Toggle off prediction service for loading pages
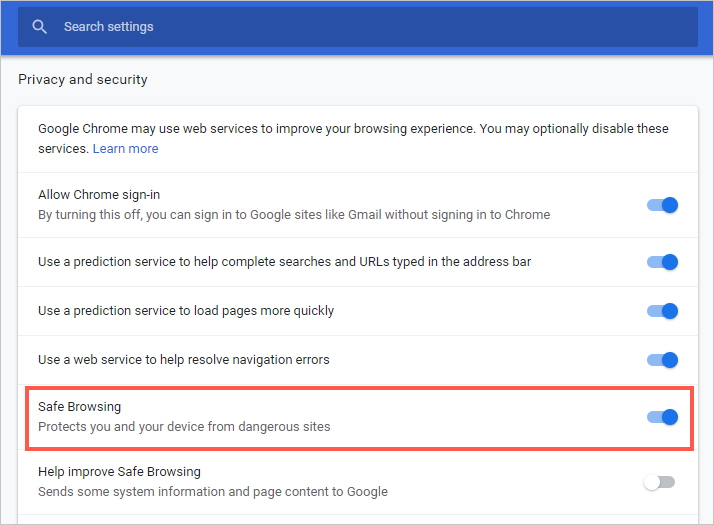This screenshot has width=714, height=525. pyautogui.click(x=662, y=311)
